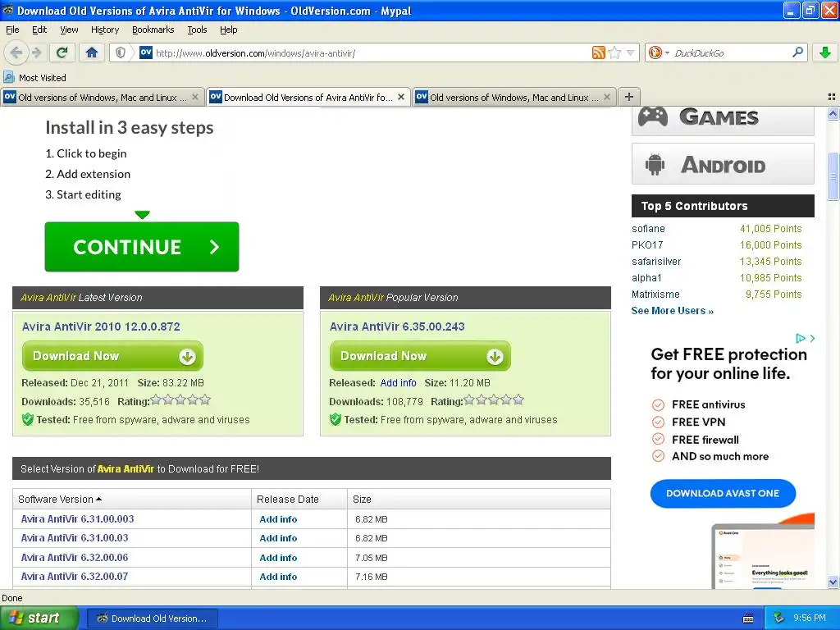Open the Help menu
Image resolution: width=840 pixels, height=630 pixels.
click(x=228, y=30)
